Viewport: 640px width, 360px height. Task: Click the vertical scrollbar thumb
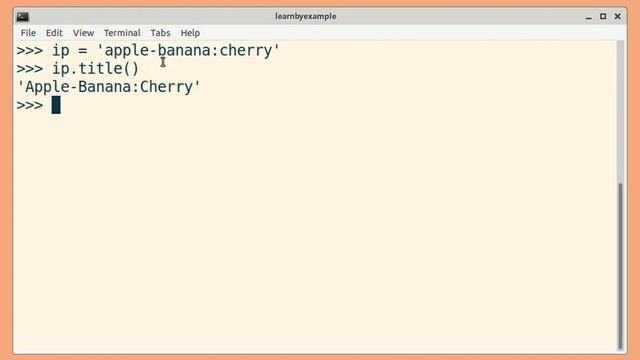coord(620,266)
